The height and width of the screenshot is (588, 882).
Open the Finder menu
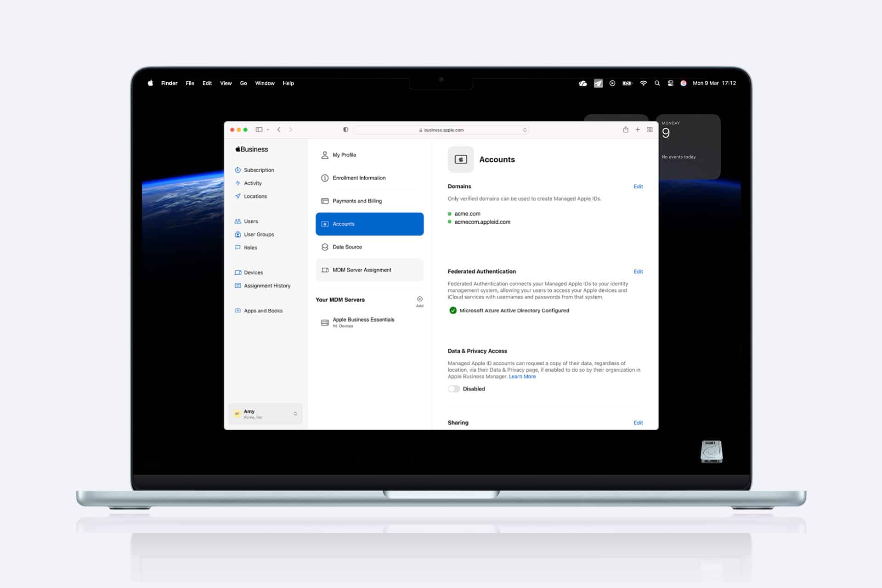pyautogui.click(x=169, y=83)
